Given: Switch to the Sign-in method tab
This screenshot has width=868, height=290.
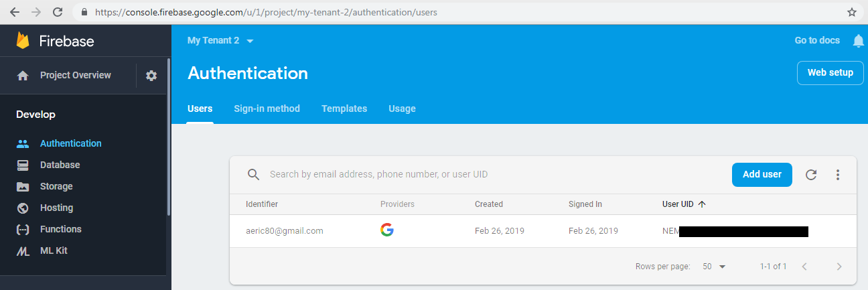Looking at the screenshot, I should click(x=267, y=108).
